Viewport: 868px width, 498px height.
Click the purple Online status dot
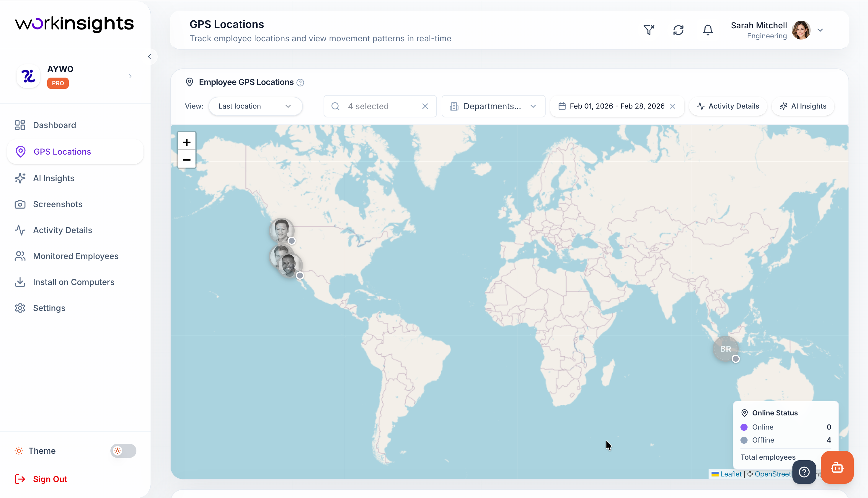pos(744,427)
